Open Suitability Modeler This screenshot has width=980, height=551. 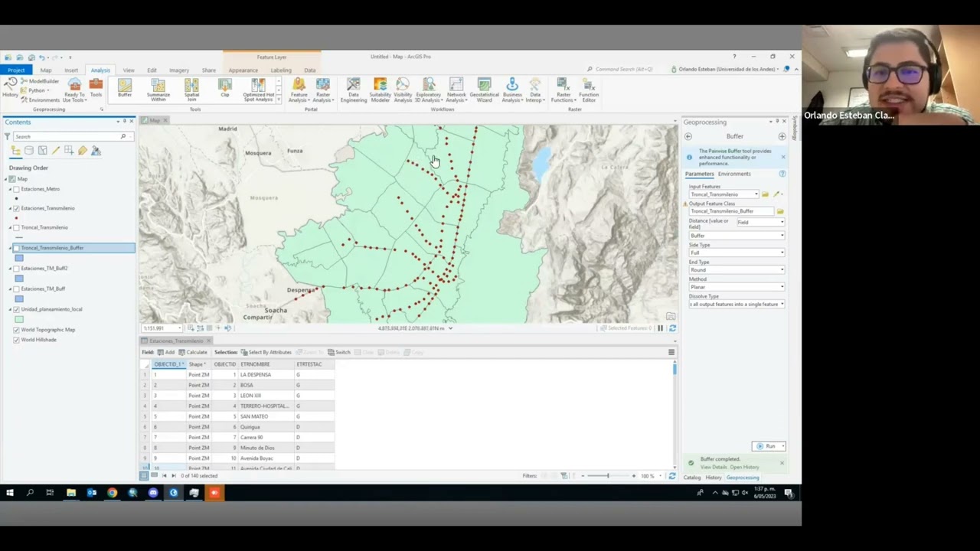pos(380,90)
